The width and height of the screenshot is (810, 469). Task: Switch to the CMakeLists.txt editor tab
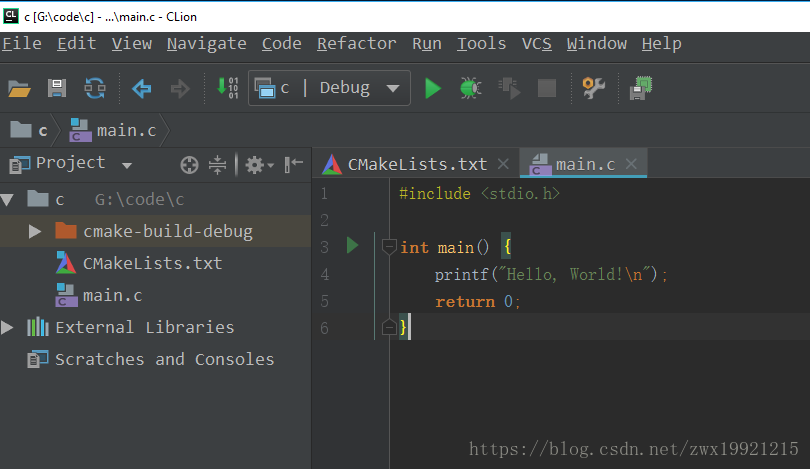(417, 164)
